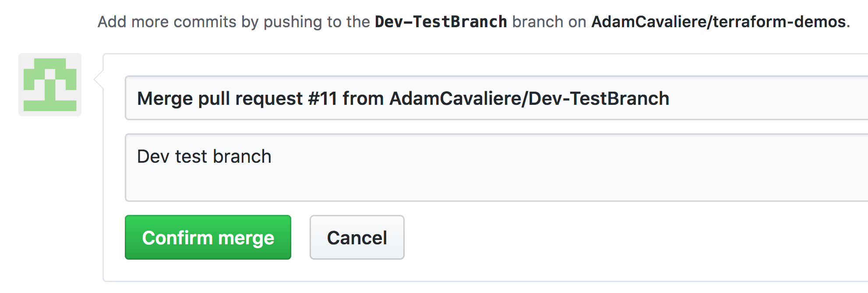Focus the merge commit title field
Screen dimensions: 868x293
click(745, 98)
